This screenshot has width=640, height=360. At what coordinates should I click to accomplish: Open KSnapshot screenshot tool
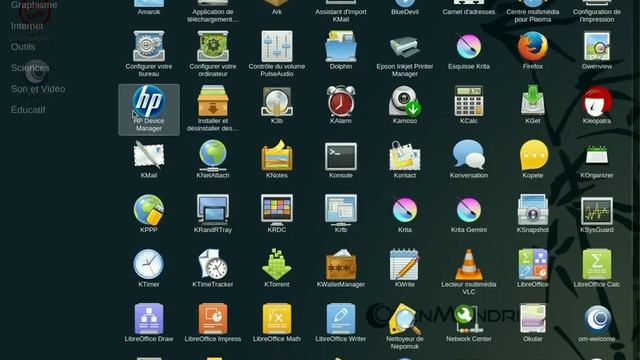click(533, 214)
